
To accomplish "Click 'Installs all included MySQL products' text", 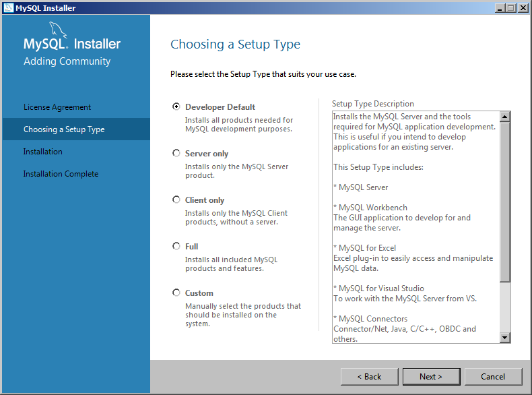I will (231, 264).
